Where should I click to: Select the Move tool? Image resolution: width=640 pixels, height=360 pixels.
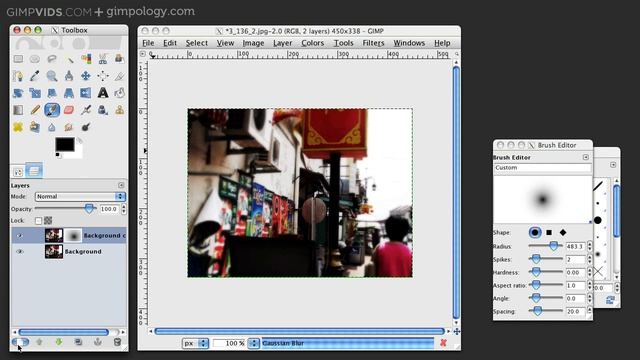tap(86, 76)
